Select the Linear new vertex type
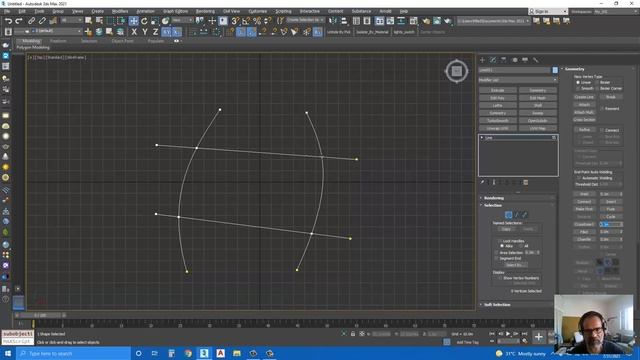The image size is (640, 360). [578, 82]
